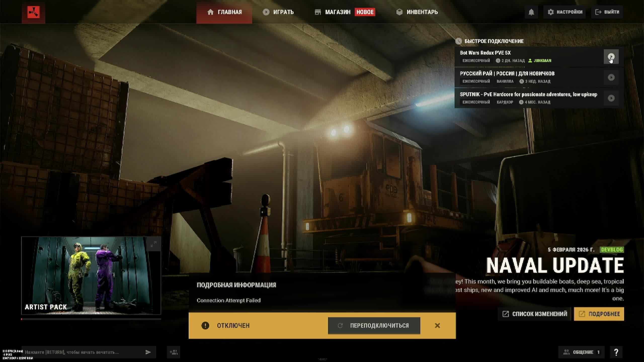
Task: Join Bot Wars Redux PVE 5X server
Action: pos(611,57)
